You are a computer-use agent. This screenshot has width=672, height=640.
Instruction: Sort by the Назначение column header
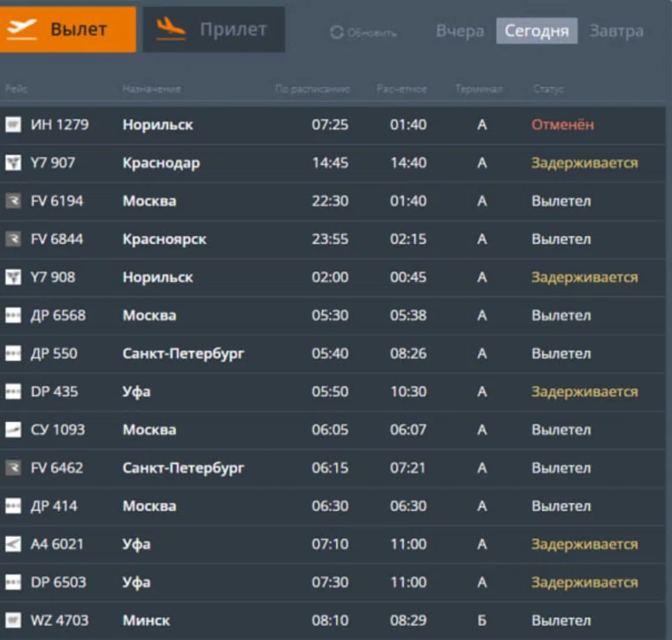pyautogui.click(x=151, y=89)
